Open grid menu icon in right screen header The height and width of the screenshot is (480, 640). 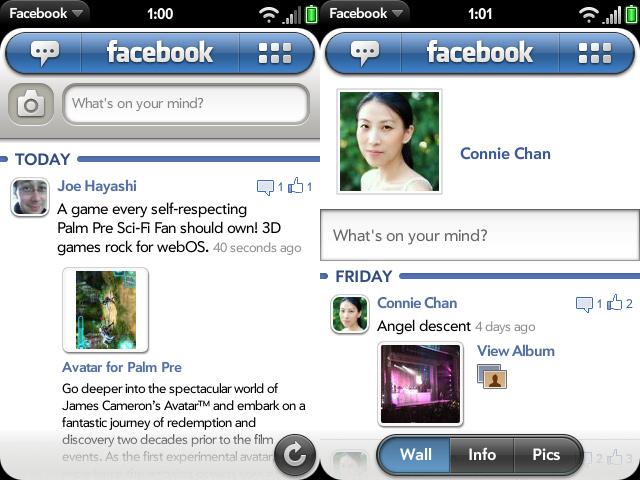[595, 53]
